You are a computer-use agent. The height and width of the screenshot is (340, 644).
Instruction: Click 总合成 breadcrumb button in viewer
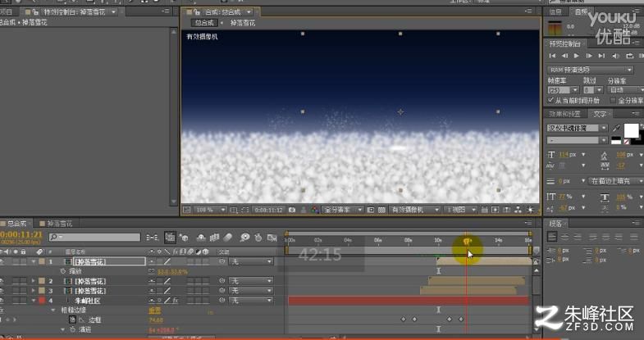tap(204, 23)
